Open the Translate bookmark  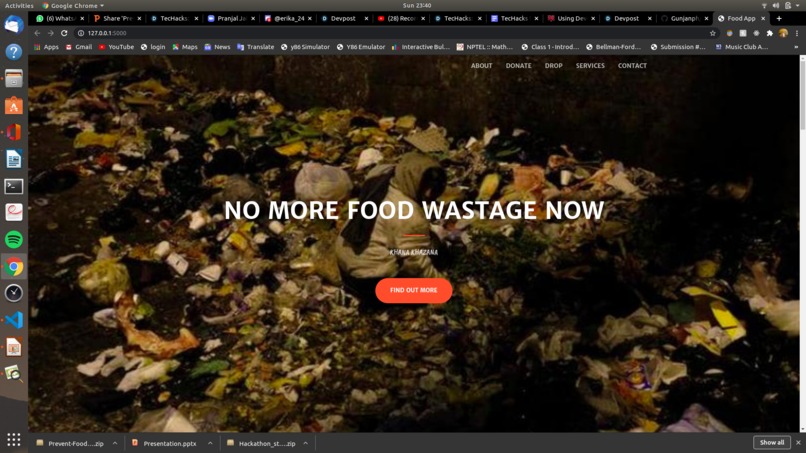(x=255, y=47)
